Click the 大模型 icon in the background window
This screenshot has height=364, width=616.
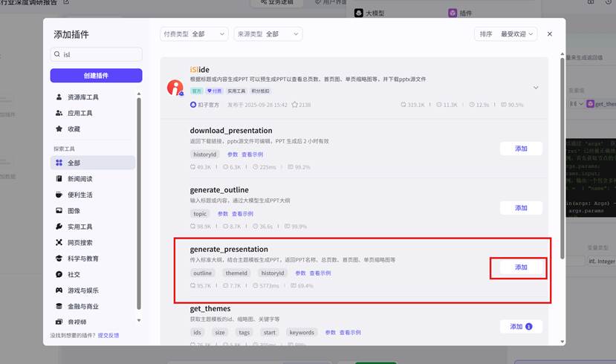(x=359, y=13)
